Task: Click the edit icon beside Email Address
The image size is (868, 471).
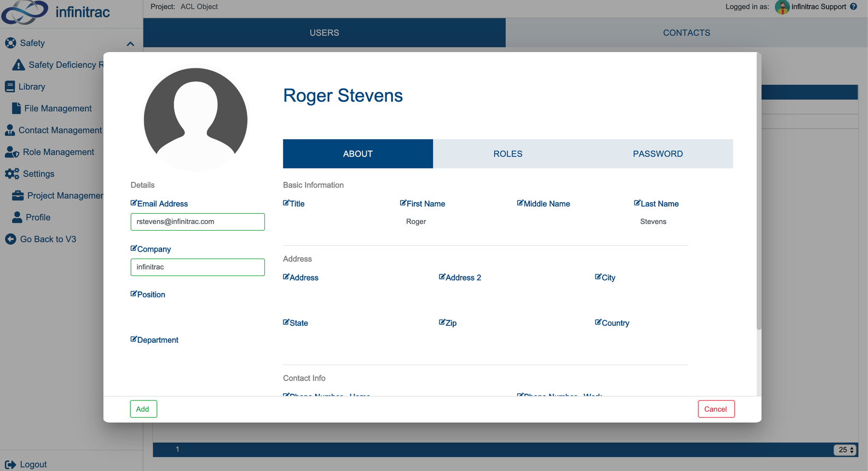Action: pos(134,203)
